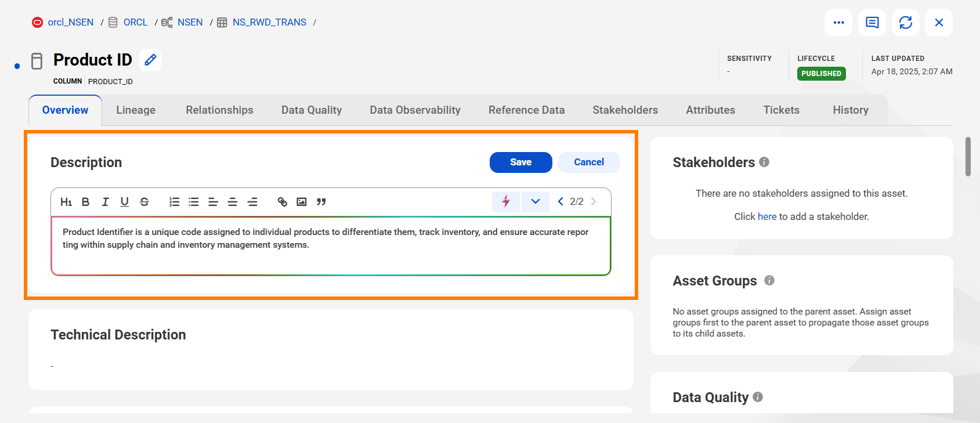Open the Reference Data tab
Screen dimensions: 980x423
pos(526,110)
